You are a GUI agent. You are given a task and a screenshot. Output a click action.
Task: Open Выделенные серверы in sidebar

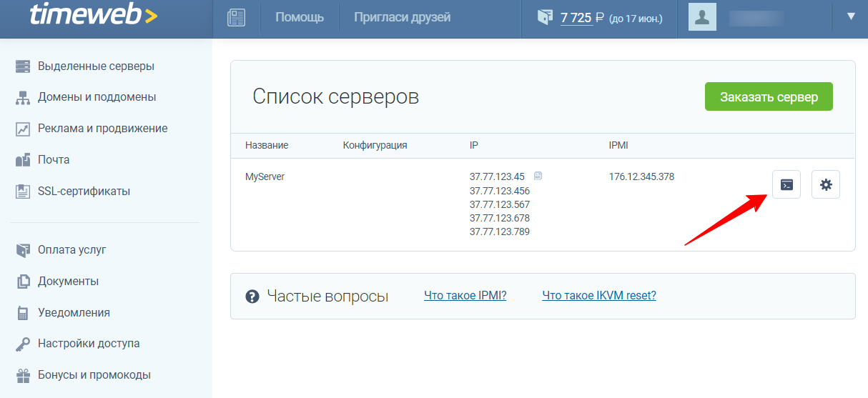tap(96, 66)
